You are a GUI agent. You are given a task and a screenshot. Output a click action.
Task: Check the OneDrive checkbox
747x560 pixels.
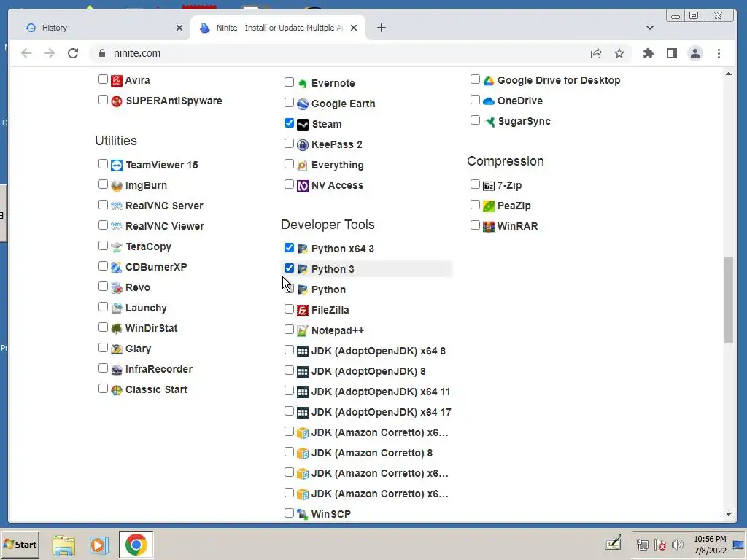pos(475,99)
